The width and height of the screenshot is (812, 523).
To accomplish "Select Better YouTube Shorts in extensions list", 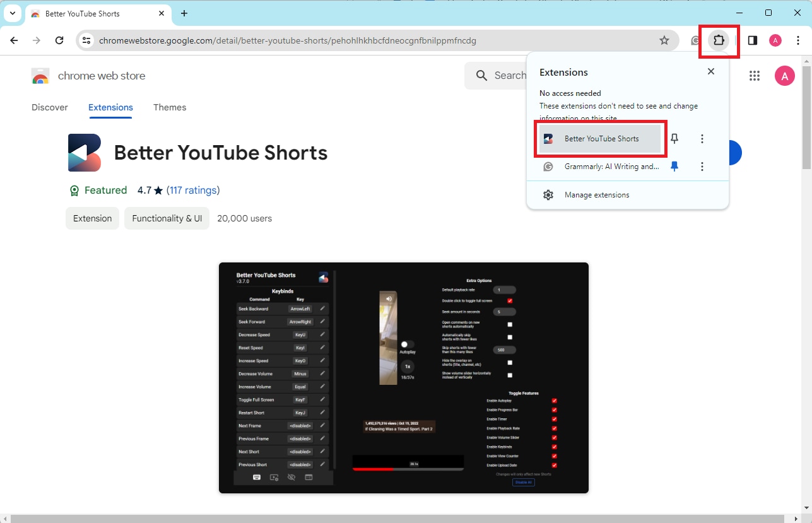I will pyautogui.click(x=599, y=139).
